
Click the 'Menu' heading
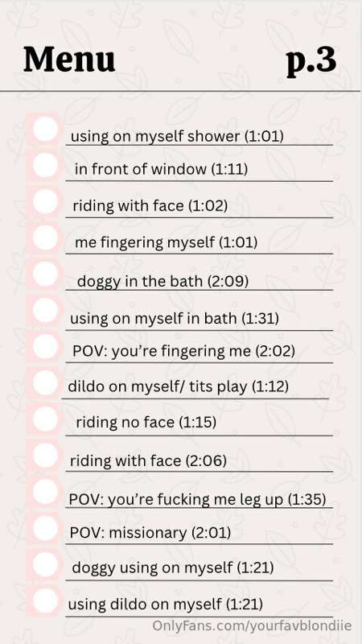point(69,60)
